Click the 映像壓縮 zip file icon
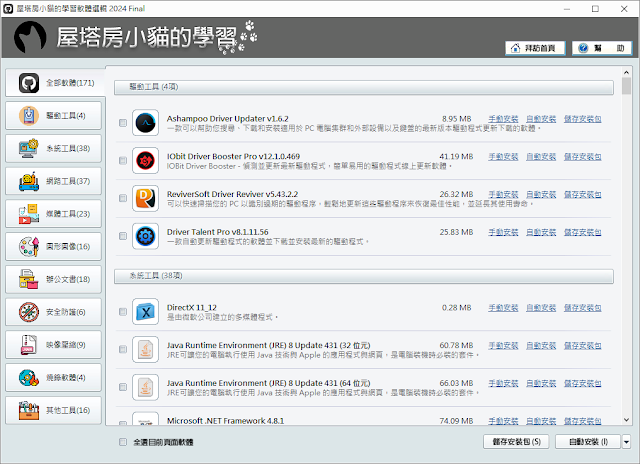 (x=29, y=345)
